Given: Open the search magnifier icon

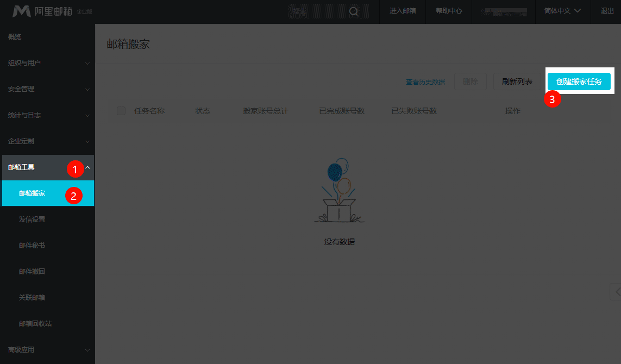Looking at the screenshot, I should coord(353,11).
